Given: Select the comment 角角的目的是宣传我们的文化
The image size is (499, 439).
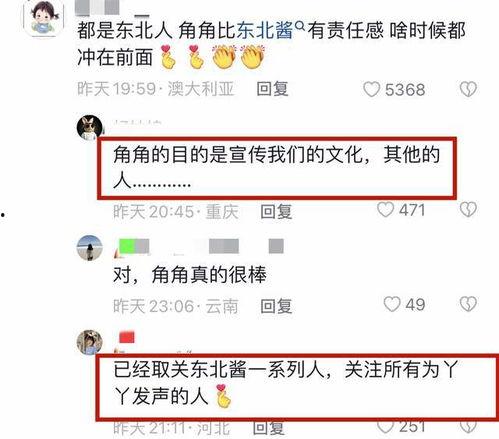Looking at the screenshot, I should pyautogui.click(x=277, y=168).
